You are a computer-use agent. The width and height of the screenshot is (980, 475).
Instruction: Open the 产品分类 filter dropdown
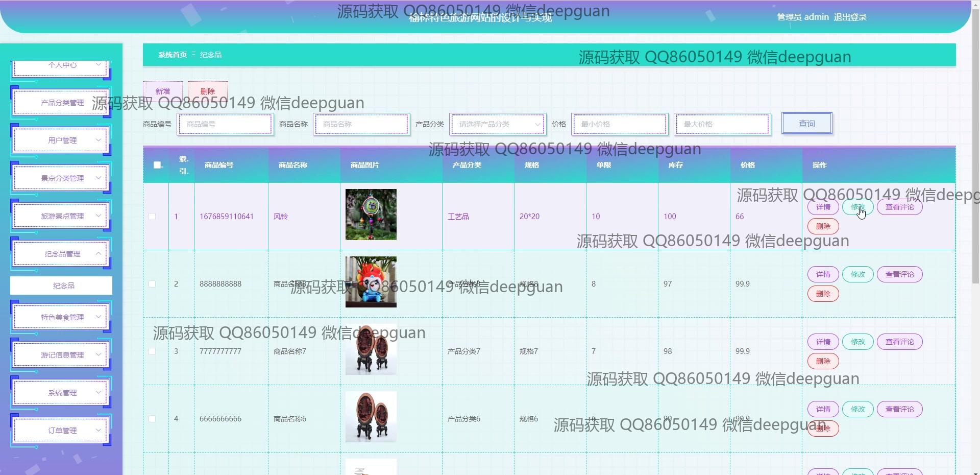tap(498, 124)
